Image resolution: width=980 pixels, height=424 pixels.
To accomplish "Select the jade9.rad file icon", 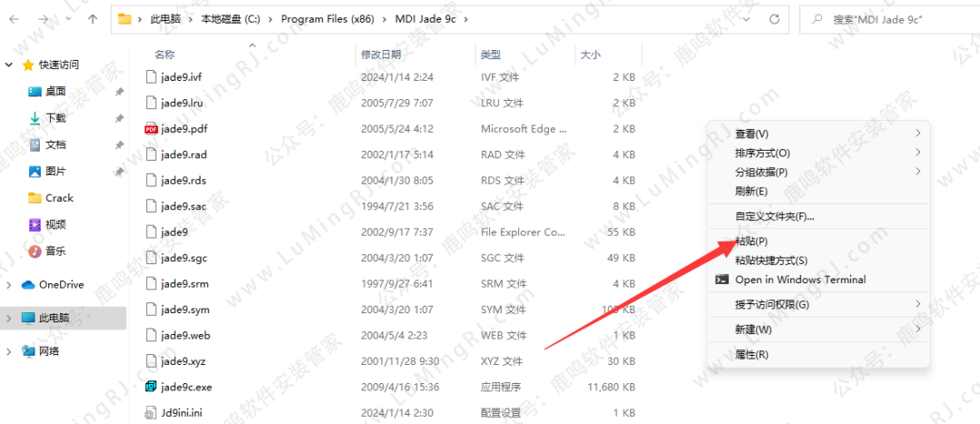I will click(150, 153).
